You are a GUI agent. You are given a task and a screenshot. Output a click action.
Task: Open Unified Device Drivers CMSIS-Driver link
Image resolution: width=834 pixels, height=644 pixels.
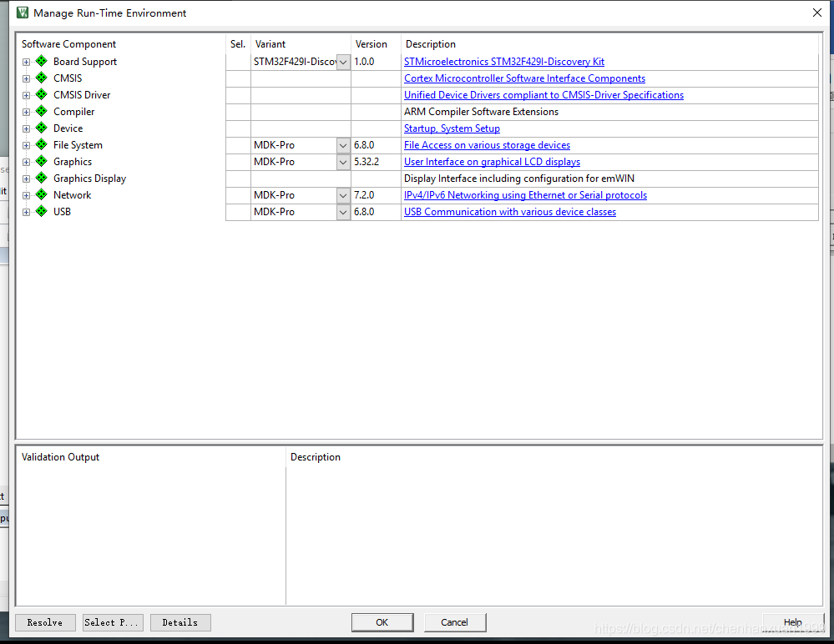543,95
